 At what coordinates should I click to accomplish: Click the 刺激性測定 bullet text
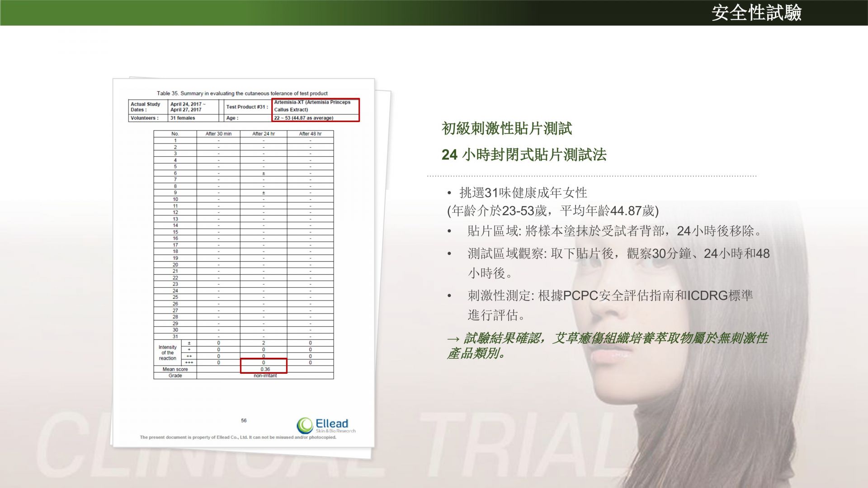610,296
